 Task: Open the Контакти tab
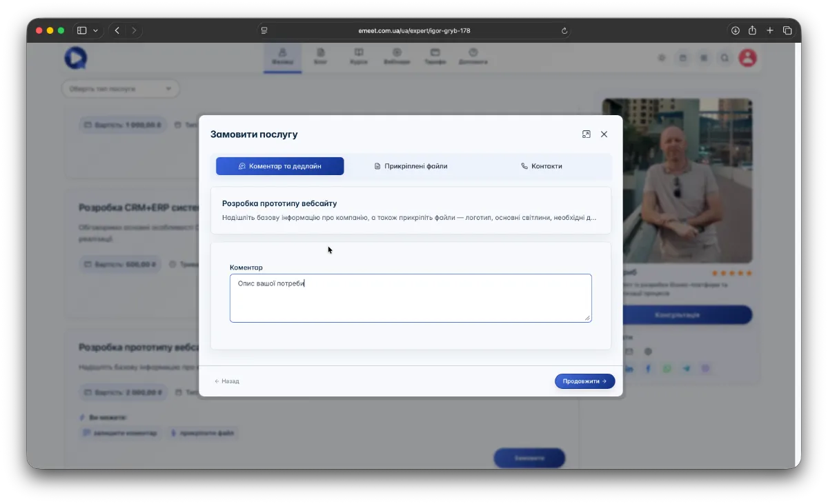pyautogui.click(x=541, y=166)
